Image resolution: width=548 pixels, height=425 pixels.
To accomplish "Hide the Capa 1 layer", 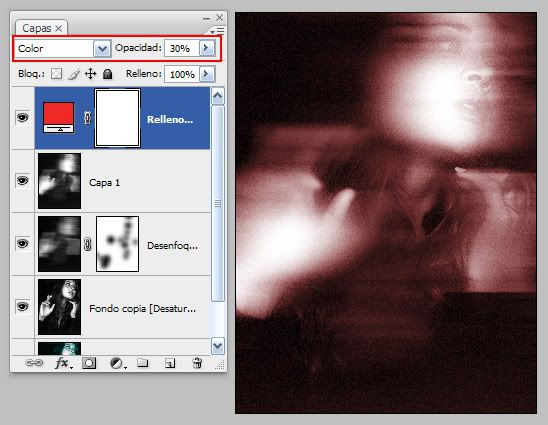I will 23,181.
